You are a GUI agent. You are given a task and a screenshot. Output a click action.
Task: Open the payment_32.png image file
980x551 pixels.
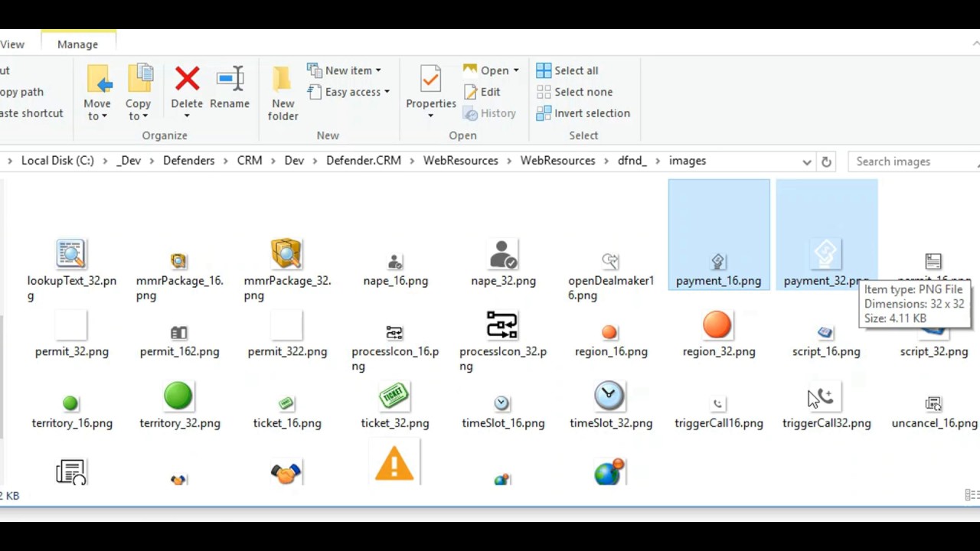pyautogui.click(x=826, y=253)
